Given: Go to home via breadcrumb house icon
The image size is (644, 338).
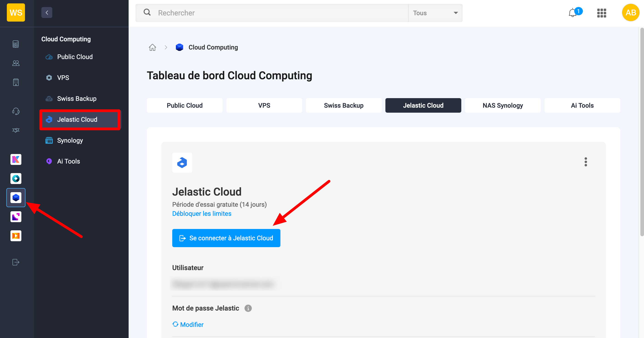Looking at the screenshot, I should coord(152,47).
